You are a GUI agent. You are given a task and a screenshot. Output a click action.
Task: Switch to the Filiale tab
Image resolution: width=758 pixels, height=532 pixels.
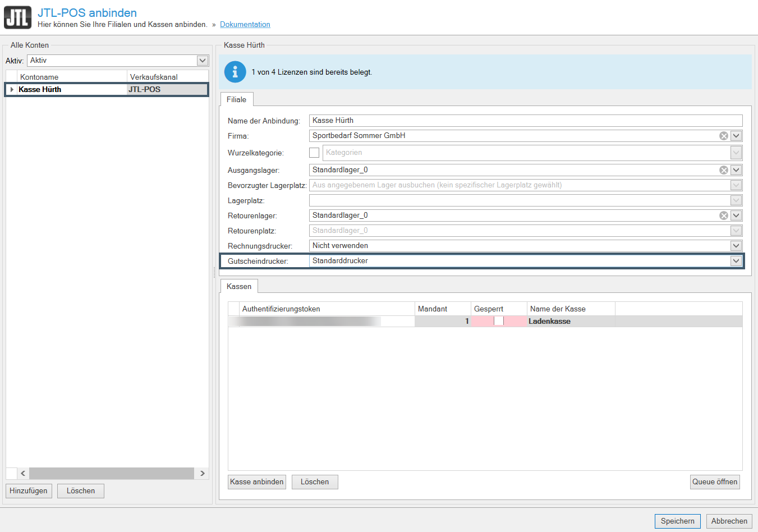click(237, 99)
